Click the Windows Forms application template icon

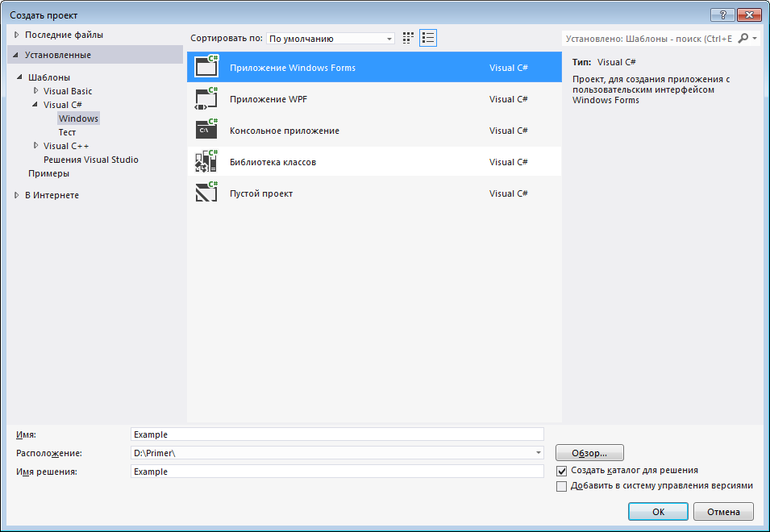pos(206,66)
